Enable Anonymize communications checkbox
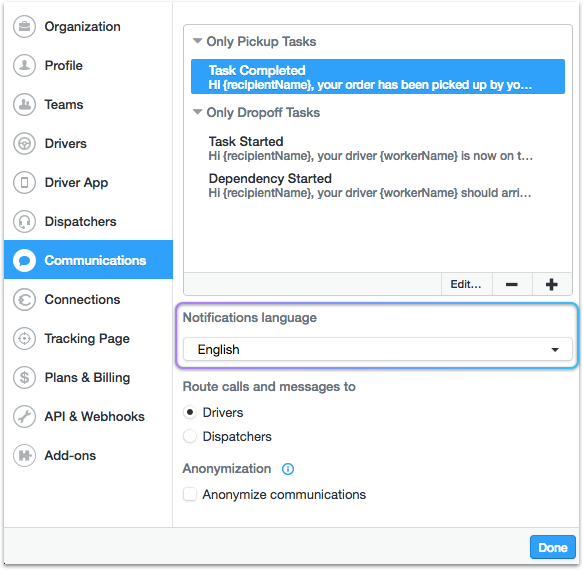This screenshot has height=570, width=583. 190,495
